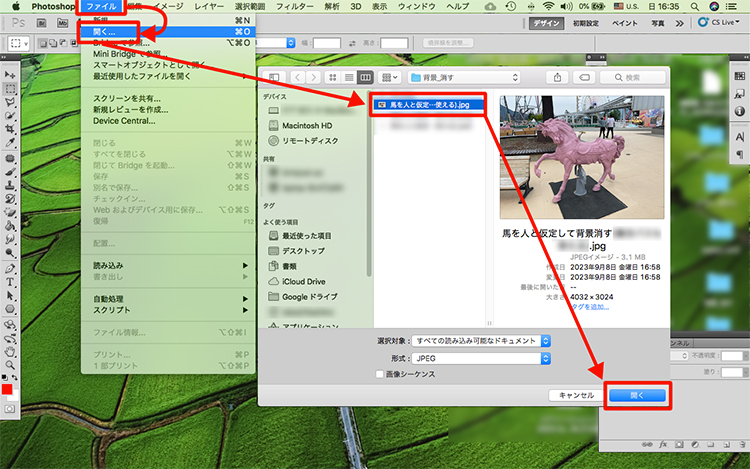Click the tag icon in file dialog toolbar
This screenshot has height=469, width=750.
(584, 77)
